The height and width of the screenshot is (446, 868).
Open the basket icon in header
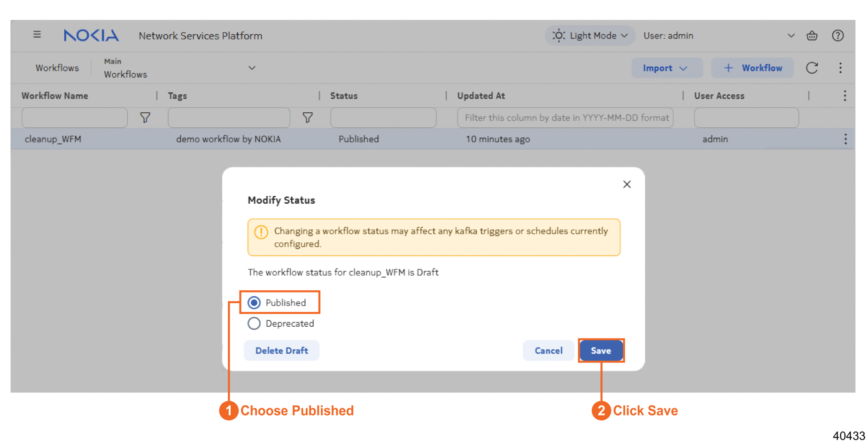tap(812, 36)
